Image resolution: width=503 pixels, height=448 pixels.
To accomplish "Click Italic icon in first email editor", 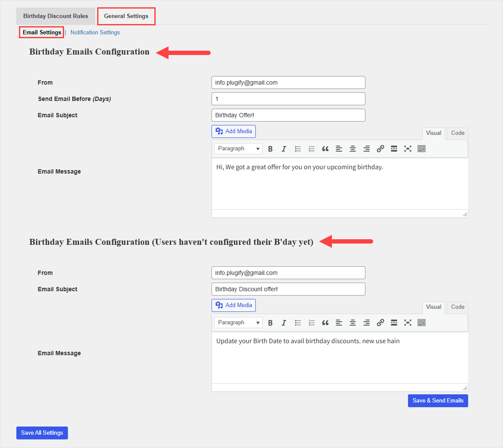I will pyautogui.click(x=284, y=149).
